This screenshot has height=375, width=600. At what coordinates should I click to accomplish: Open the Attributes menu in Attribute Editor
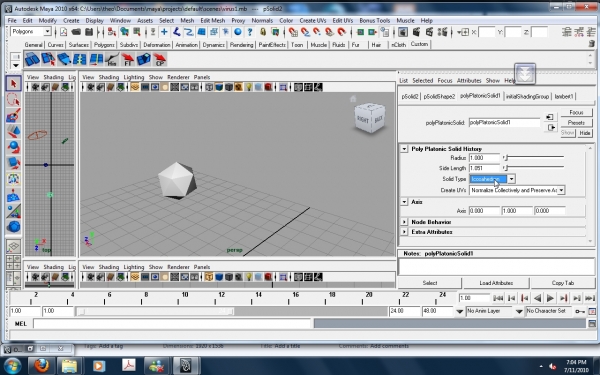pyautogui.click(x=469, y=80)
